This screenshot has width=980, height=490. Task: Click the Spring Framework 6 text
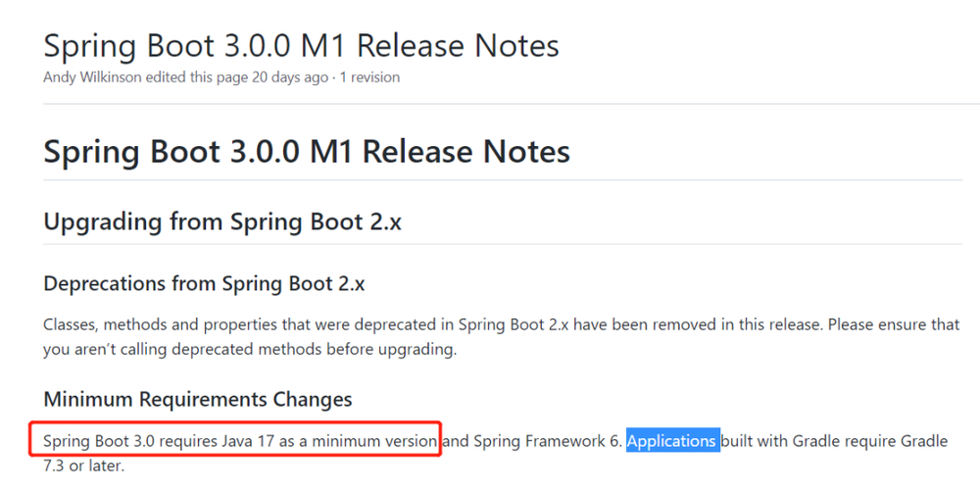[x=547, y=441]
